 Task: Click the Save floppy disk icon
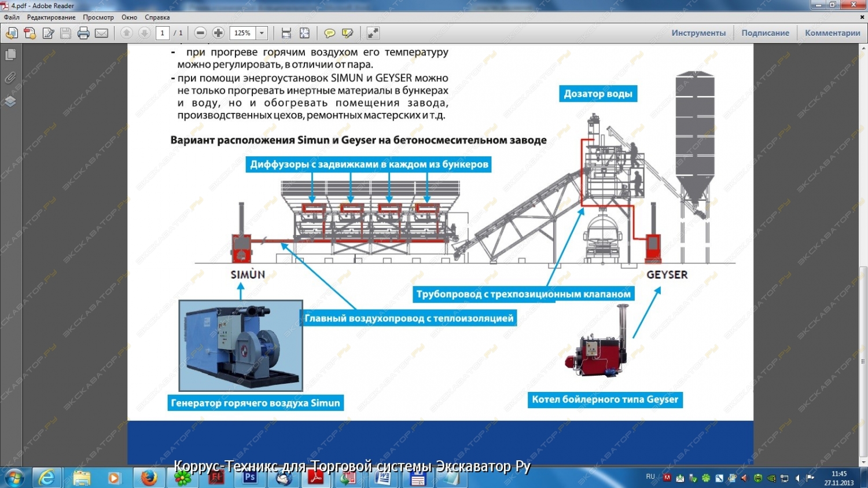tap(66, 33)
